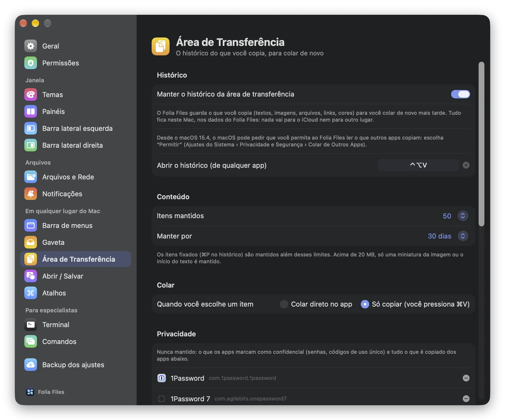Click the 30 dias value

(x=439, y=236)
